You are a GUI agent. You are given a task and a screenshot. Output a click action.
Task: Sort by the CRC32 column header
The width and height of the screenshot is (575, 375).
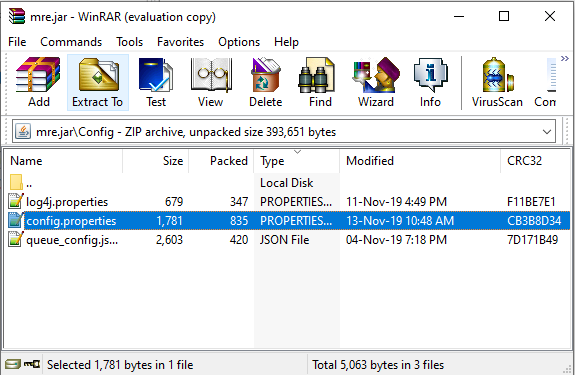pos(535,161)
